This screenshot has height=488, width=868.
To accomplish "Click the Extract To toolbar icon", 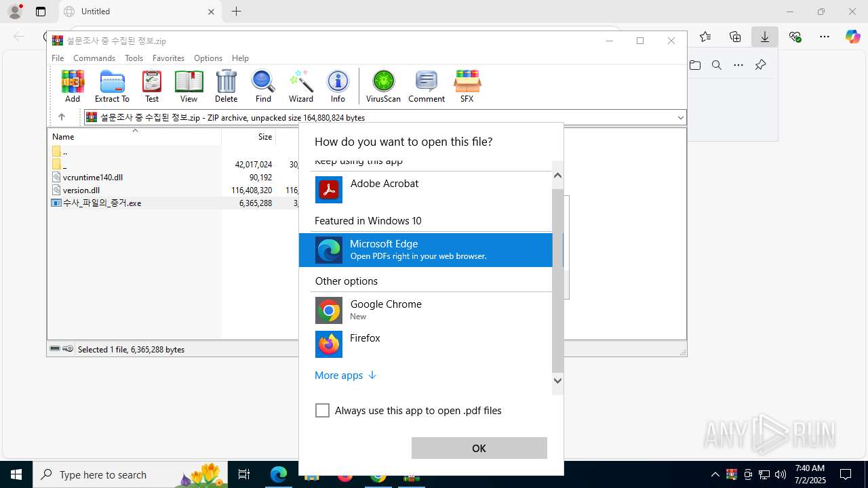I will (x=112, y=86).
